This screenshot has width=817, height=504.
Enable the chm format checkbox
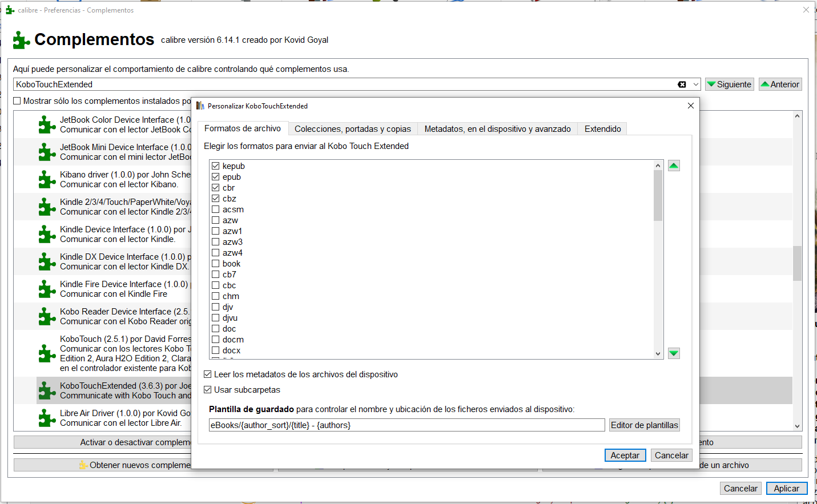tap(215, 296)
